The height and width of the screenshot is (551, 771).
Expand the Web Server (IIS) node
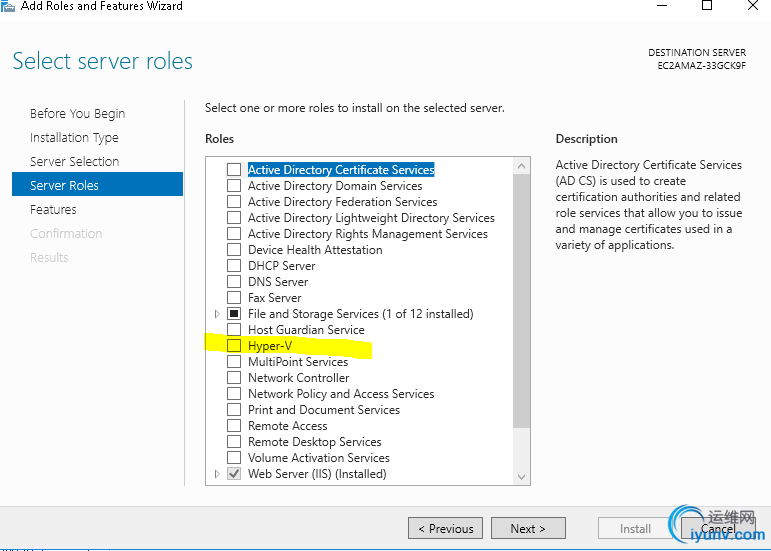pos(217,474)
